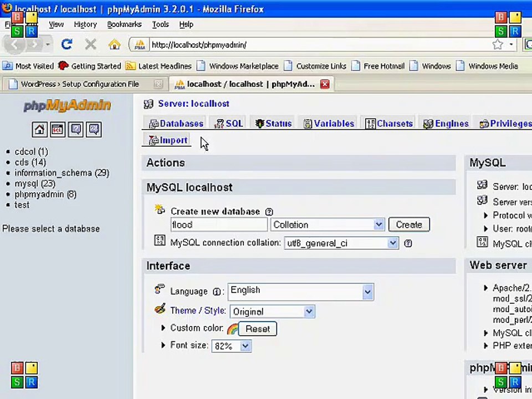The height and width of the screenshot is (399, 532).
Task: Close the phpMyAdmin browser tab
Action: [325, 84]
